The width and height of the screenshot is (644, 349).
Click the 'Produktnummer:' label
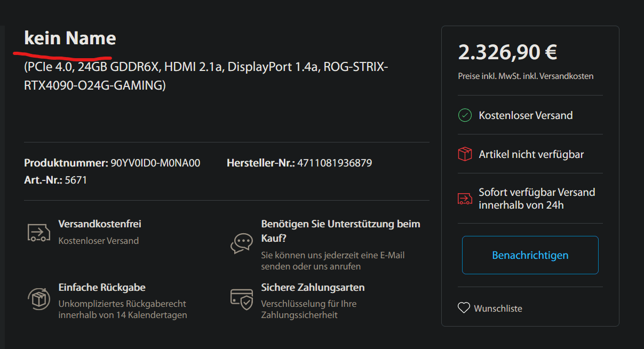(x=66, y=163)
